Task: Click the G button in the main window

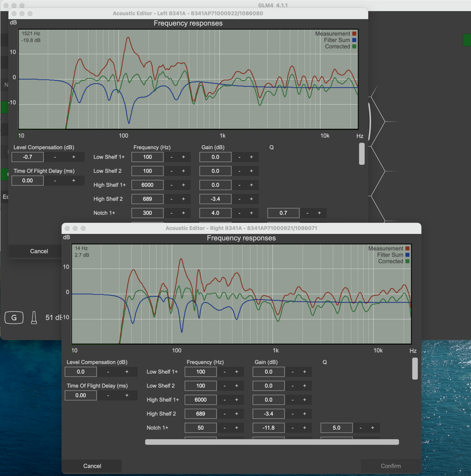Action: 14,317
